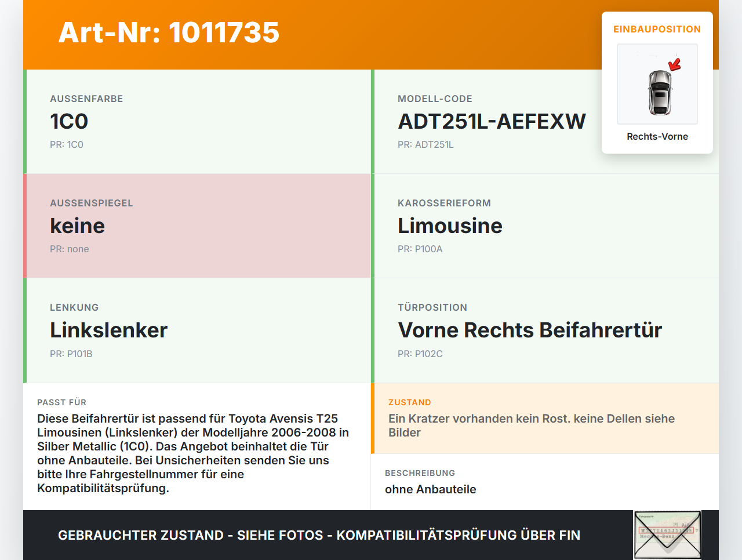Click the PR: P102C code text
742x560 pixels.
point(420,354)
